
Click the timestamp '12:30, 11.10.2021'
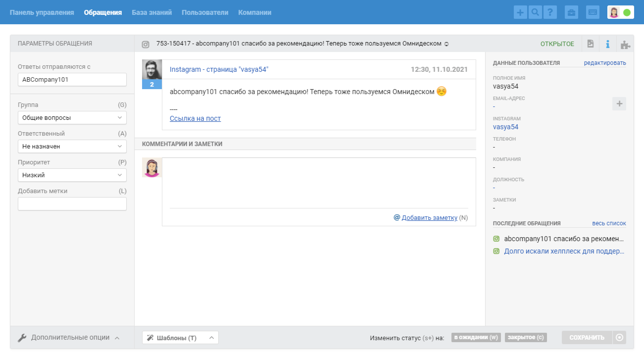[439, 69]
